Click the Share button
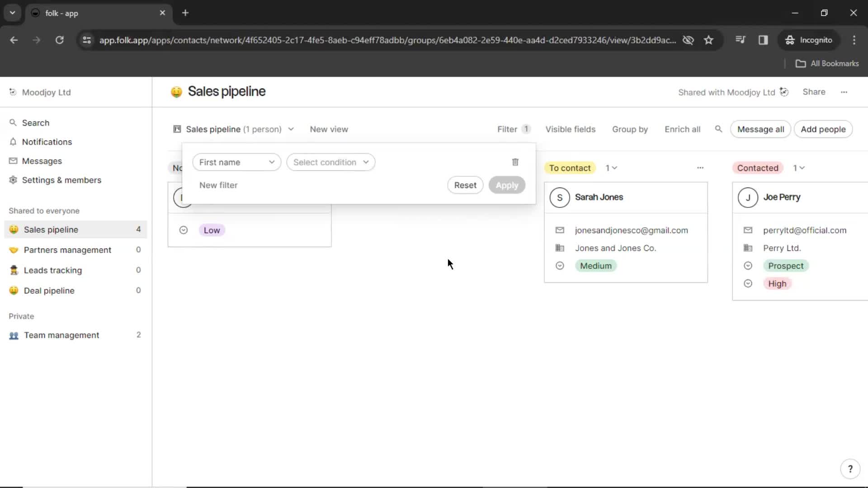This screenshot has width=868, height=488. [x=814, y=92]
